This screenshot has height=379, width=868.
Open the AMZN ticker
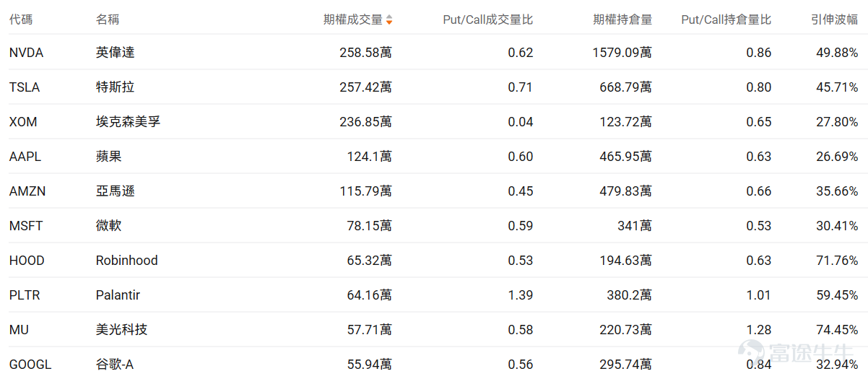point(27,191)
